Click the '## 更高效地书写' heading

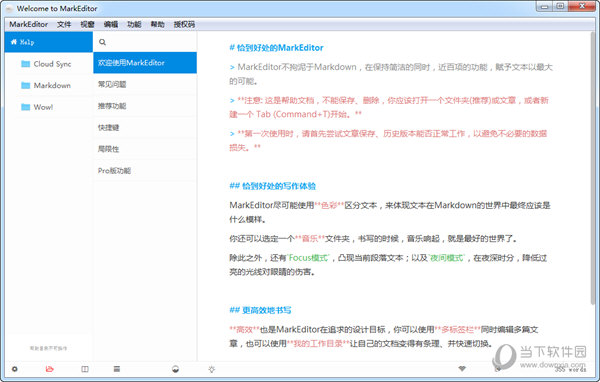pos(260,310)
